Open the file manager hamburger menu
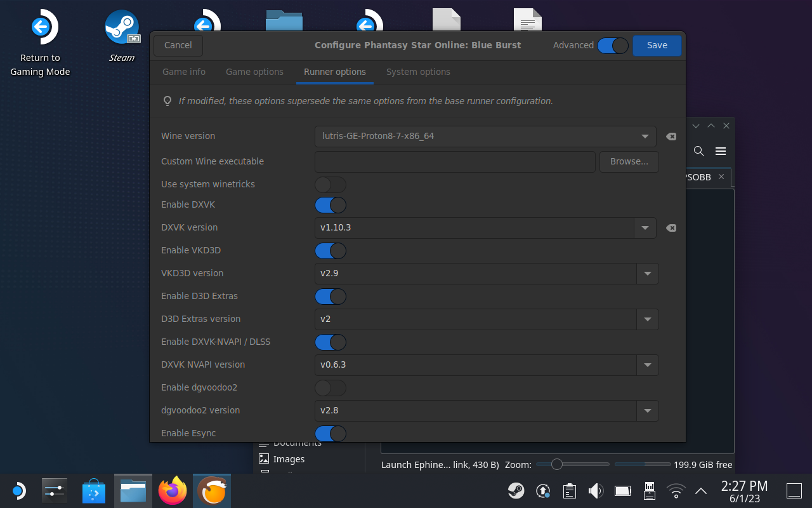 (721, 151)
